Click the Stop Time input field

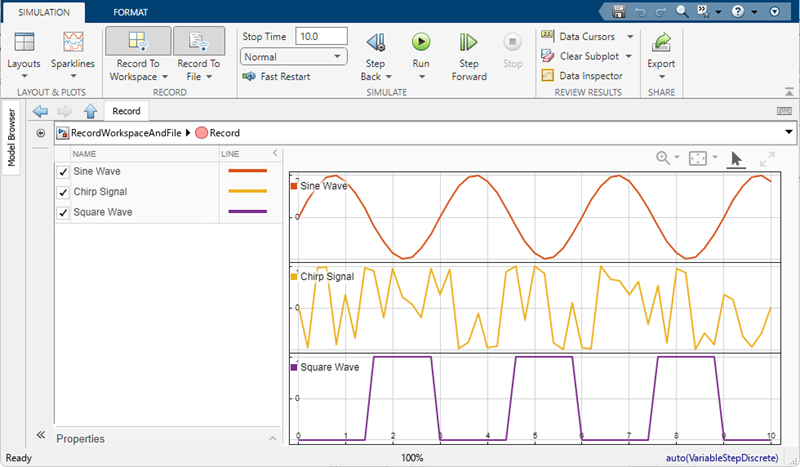click(x=321, y=36)
